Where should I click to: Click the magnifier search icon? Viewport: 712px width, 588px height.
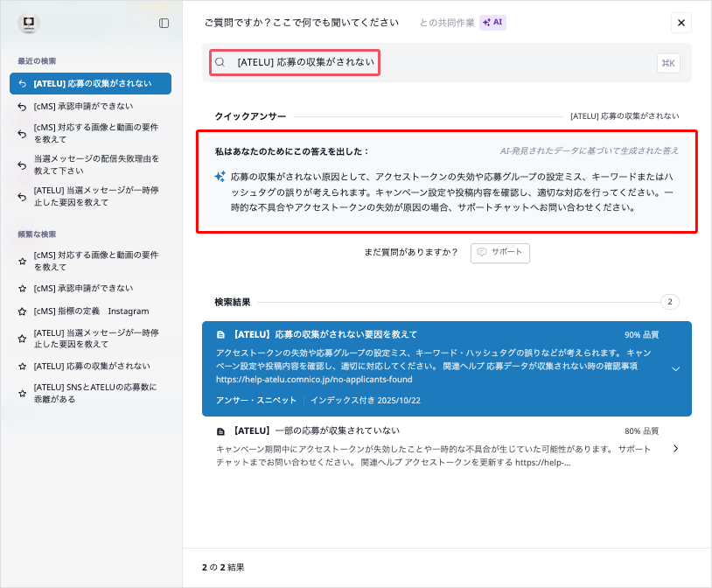[220, 62]
